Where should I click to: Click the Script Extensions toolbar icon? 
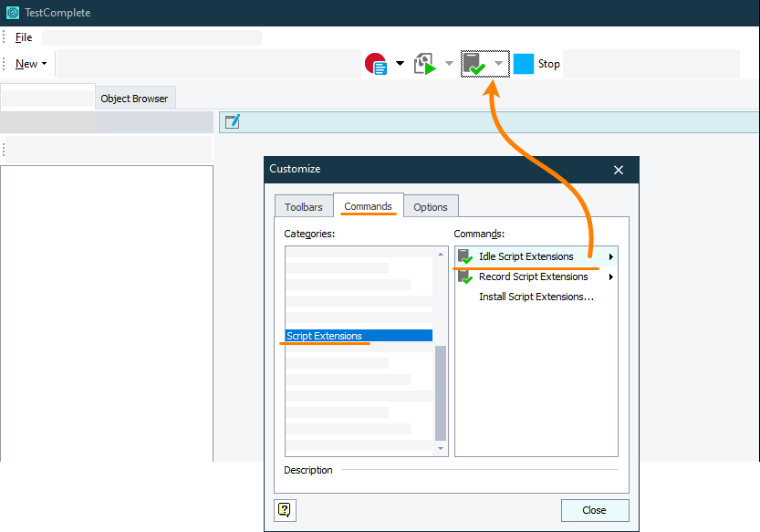(474, 64)
